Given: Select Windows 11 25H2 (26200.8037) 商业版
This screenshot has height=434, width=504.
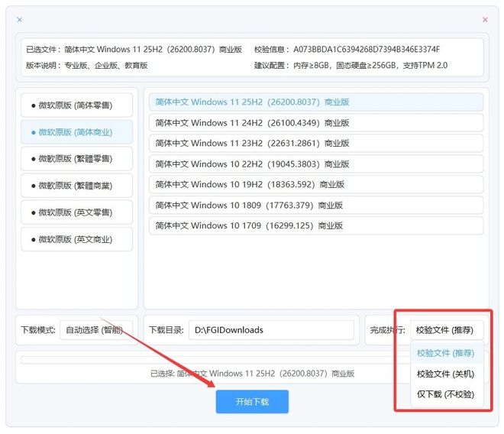Looking at the screenshot, I should point(315,102).
